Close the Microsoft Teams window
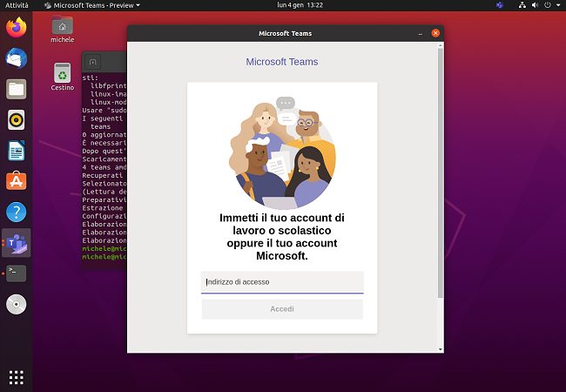The height and width of the screenshot is (392, 566). point(435,33)
